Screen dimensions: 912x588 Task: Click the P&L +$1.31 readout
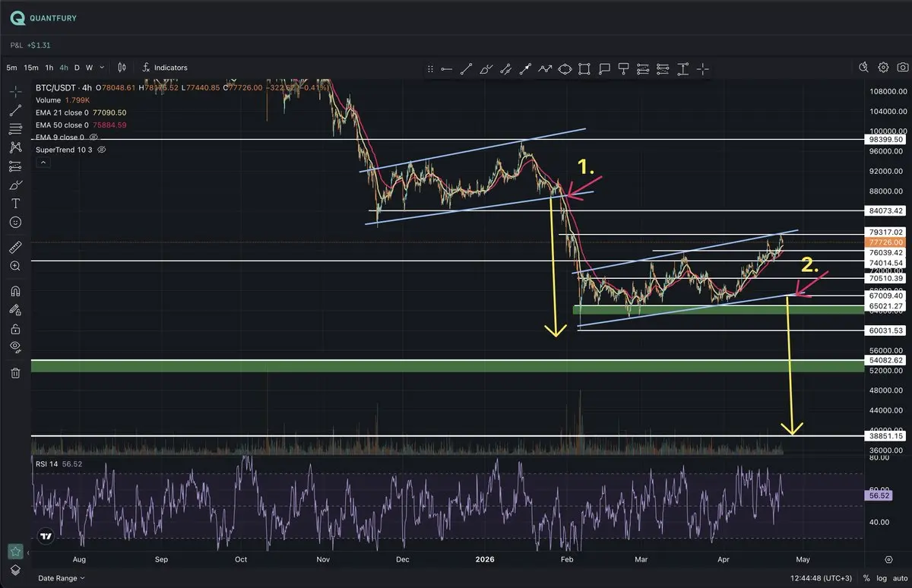[x=30, y=45]
